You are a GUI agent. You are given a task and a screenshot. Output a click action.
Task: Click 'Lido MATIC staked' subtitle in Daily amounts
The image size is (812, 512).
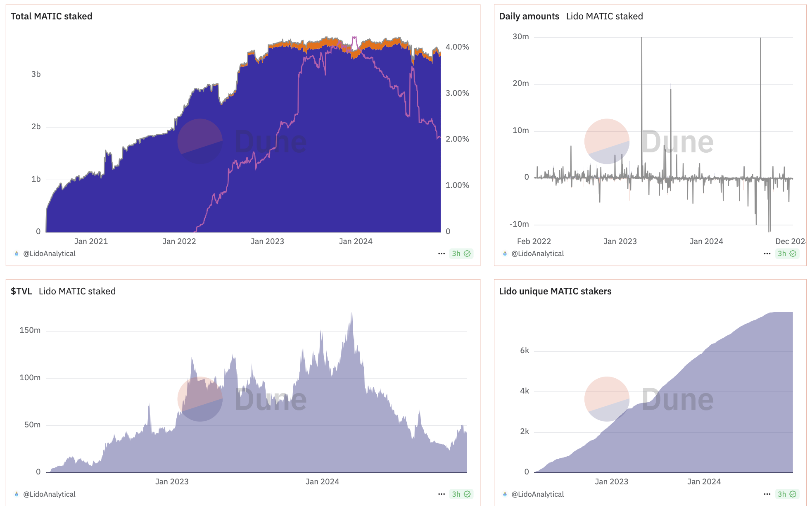coord(604,16)
